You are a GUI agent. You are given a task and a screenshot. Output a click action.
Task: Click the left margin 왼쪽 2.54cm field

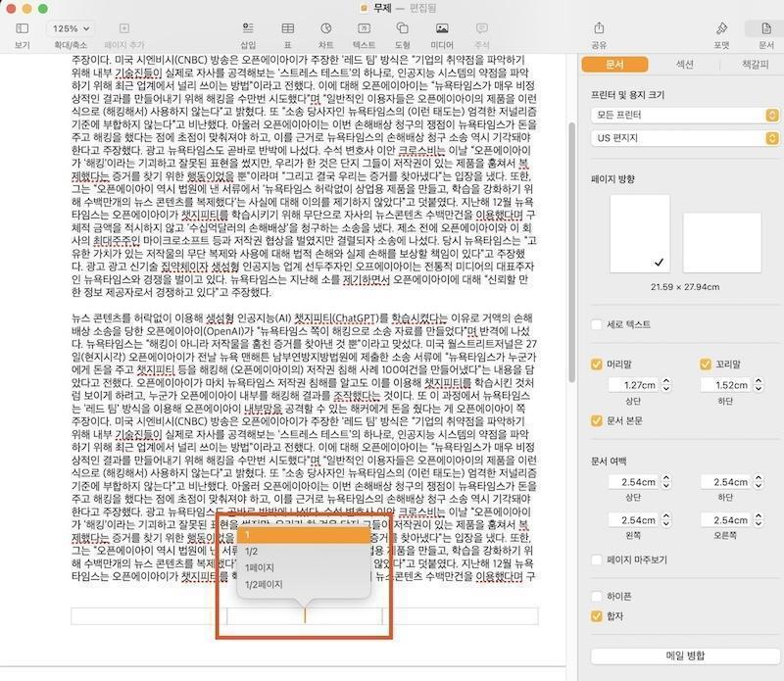click(x=633, y=520)
